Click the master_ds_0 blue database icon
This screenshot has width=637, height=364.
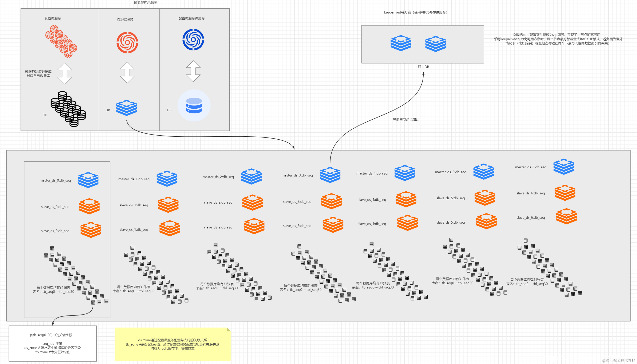[88, 180]
